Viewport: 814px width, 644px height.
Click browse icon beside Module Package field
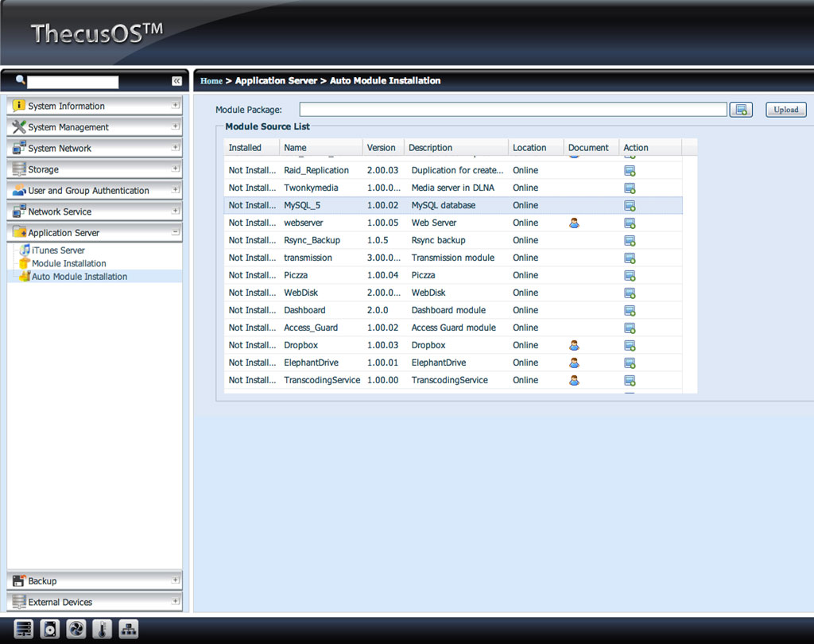point(742,110)
